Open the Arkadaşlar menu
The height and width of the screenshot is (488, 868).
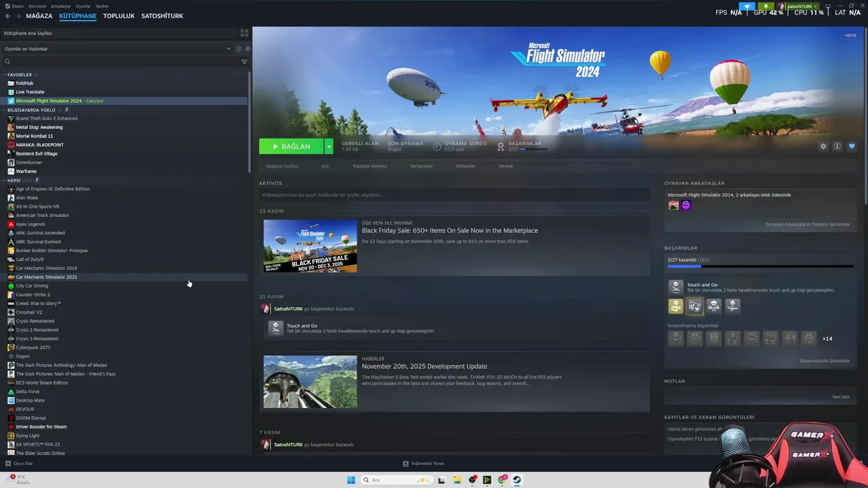coord(60,6)
